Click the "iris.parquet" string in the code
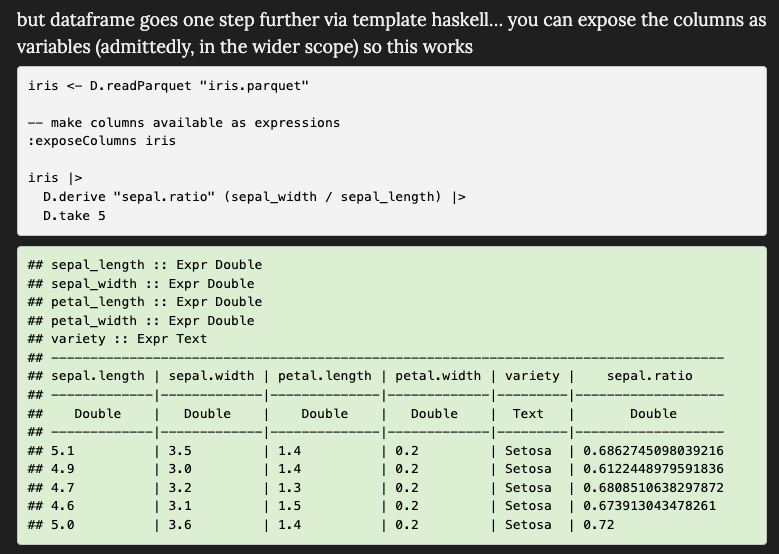 (255, 86)
